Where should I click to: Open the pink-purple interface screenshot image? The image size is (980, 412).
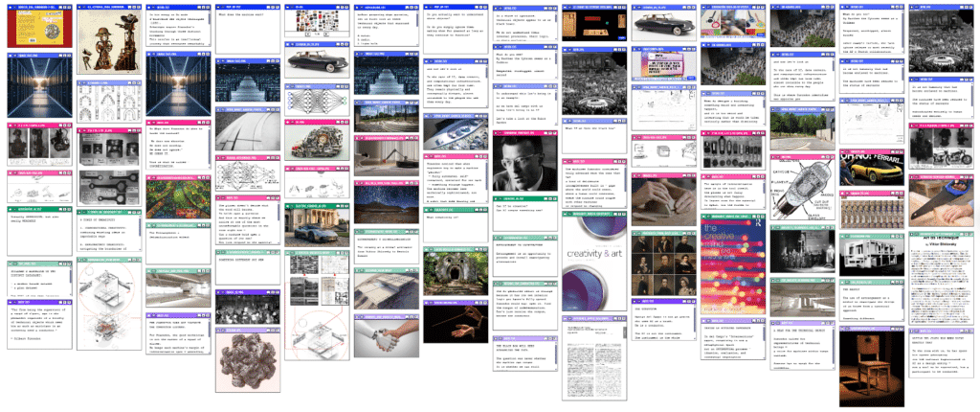click(664, 64)
